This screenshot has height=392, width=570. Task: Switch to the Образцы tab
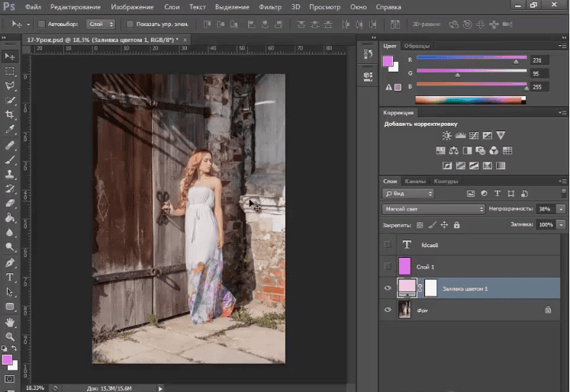(417, 46)
